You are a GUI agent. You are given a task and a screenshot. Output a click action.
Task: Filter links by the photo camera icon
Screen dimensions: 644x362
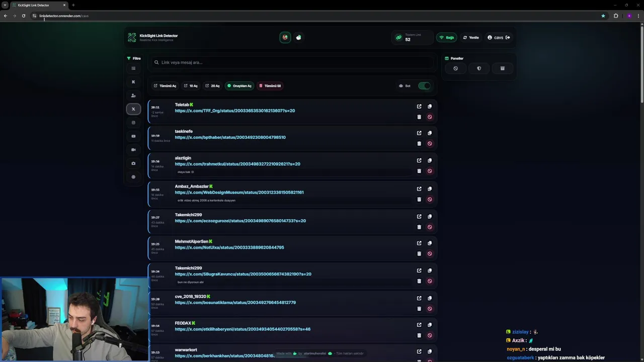(133, 163)
